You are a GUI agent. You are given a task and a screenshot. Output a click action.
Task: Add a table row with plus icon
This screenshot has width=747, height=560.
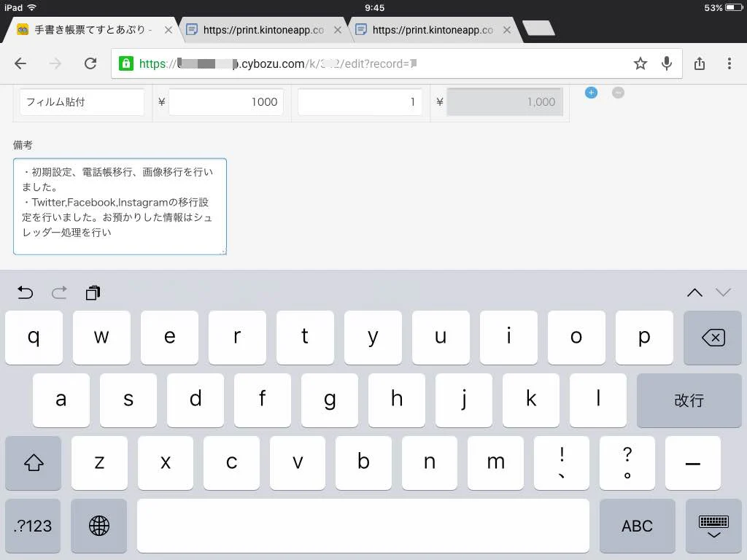591,93
